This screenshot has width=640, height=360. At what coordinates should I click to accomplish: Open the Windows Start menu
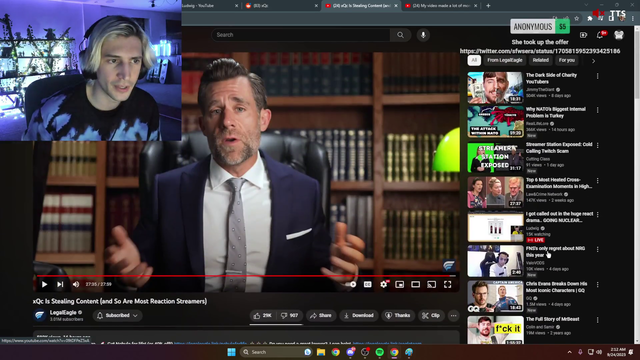click(231, 352)
